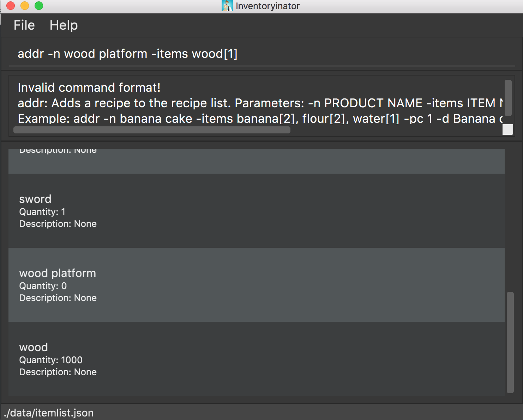Click the vertical scrollbar in the result box
523x420 pixels.
pos(508,98)
